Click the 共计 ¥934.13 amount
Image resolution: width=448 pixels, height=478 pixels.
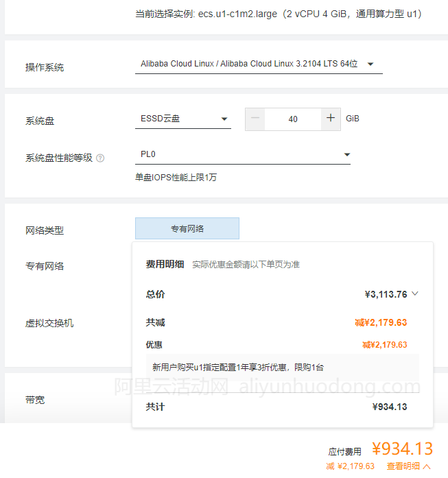coord(390,407)
